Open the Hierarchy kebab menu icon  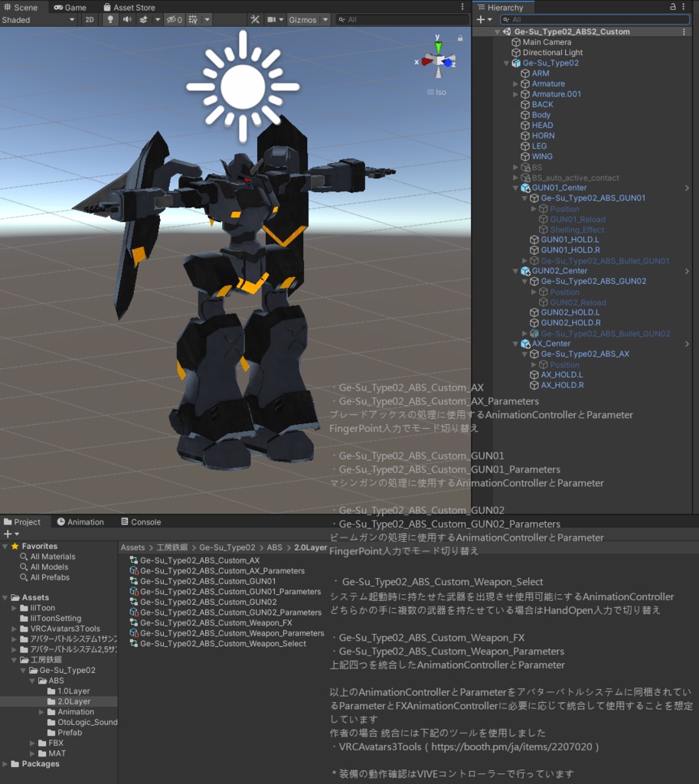point(683,7)
